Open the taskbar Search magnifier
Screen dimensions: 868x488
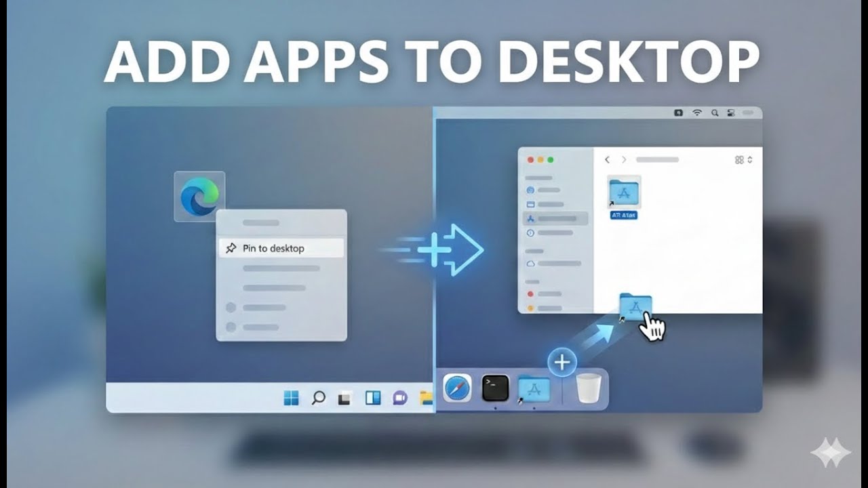point(318,398)
